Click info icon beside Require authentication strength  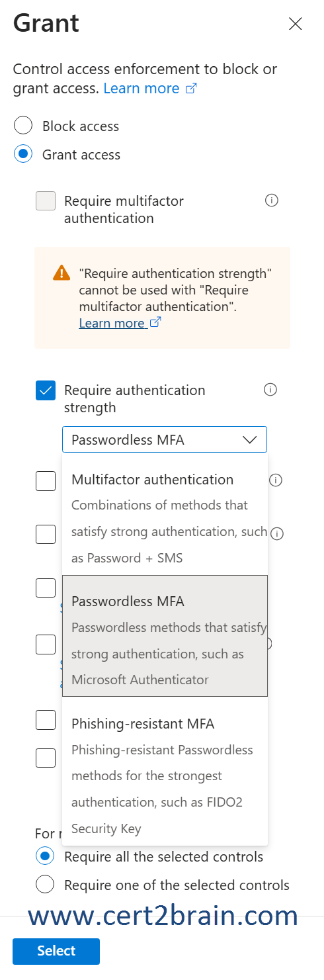pos(270,390)
